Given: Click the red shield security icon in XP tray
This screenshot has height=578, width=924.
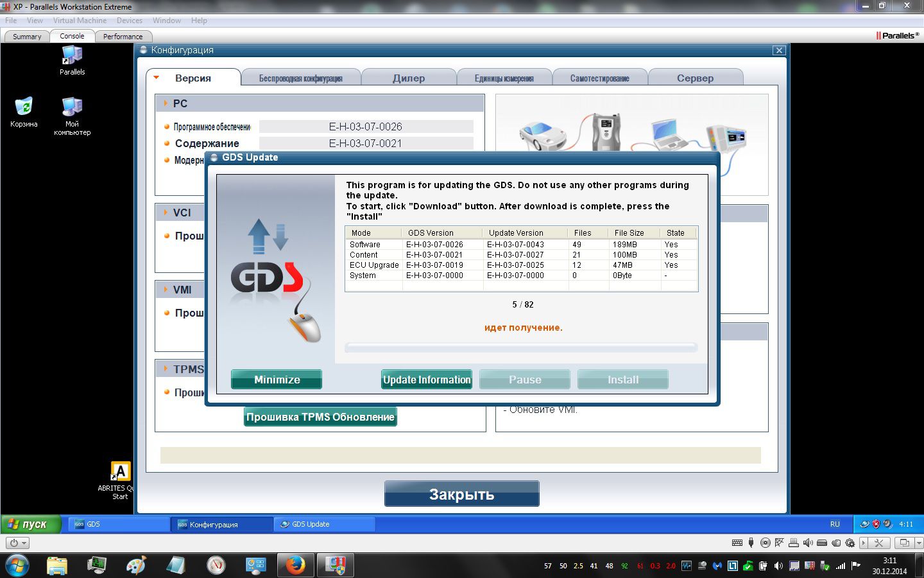Looking at the screenshot, I should tap(876, 524).
